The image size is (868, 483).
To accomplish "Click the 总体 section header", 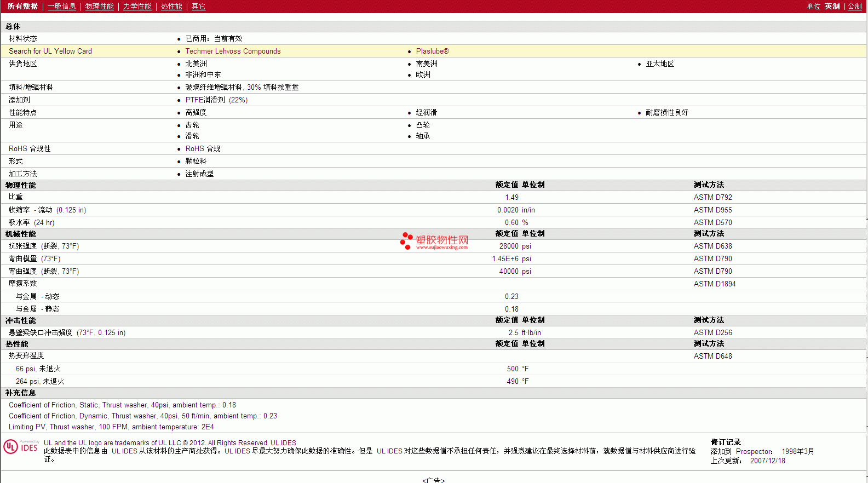I will coord(13,27).
